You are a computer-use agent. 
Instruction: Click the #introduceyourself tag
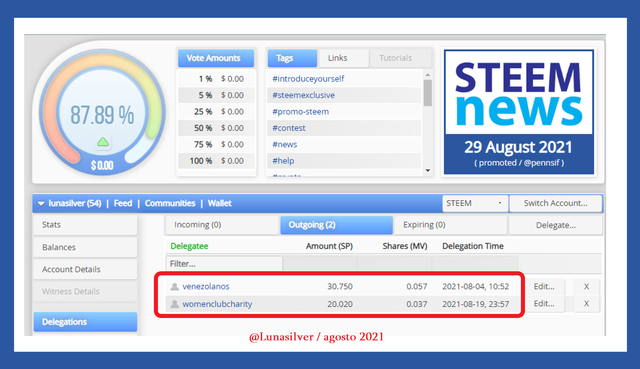coord(308,79)
